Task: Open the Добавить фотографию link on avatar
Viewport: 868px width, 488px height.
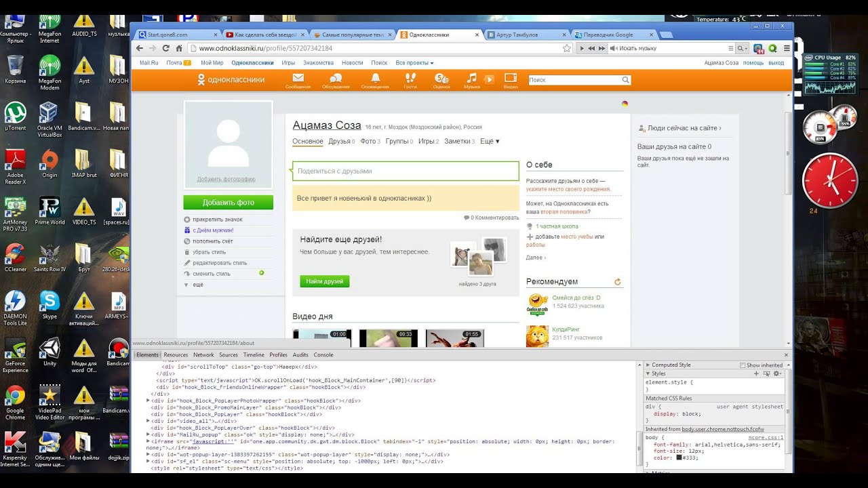Action: 226,179
